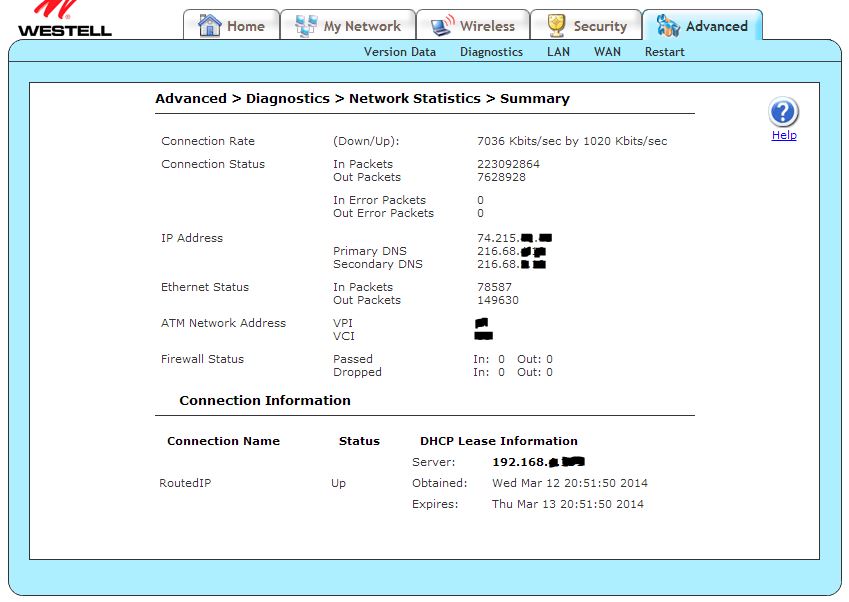
Task: Click the Security shield icon
Action: click(x=556, y=25)
